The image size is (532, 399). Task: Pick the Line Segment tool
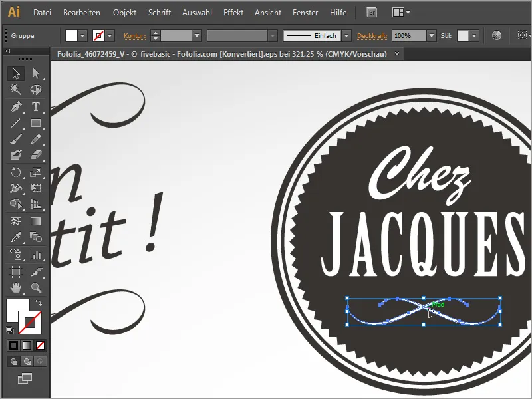(16, 123)
